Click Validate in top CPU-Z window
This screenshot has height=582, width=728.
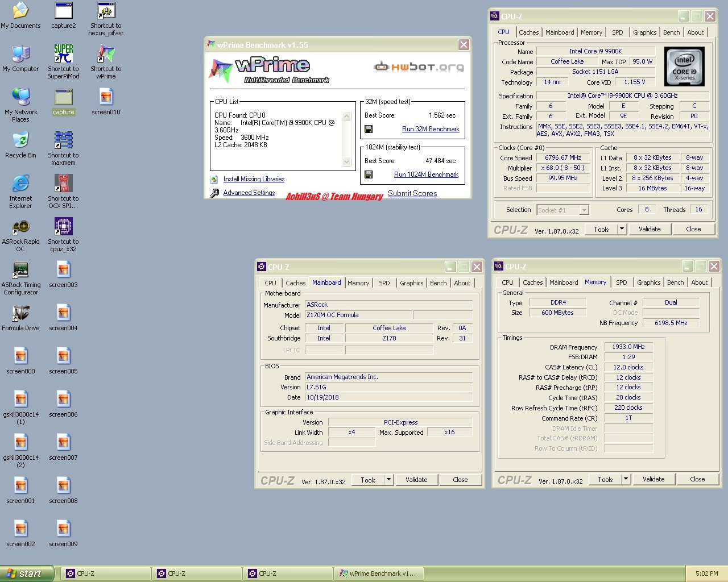(650, 229)
